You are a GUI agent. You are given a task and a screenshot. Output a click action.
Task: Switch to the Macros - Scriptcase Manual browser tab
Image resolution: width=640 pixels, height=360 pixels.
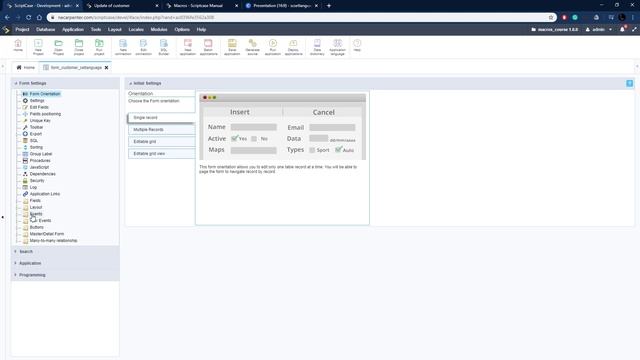198,6
